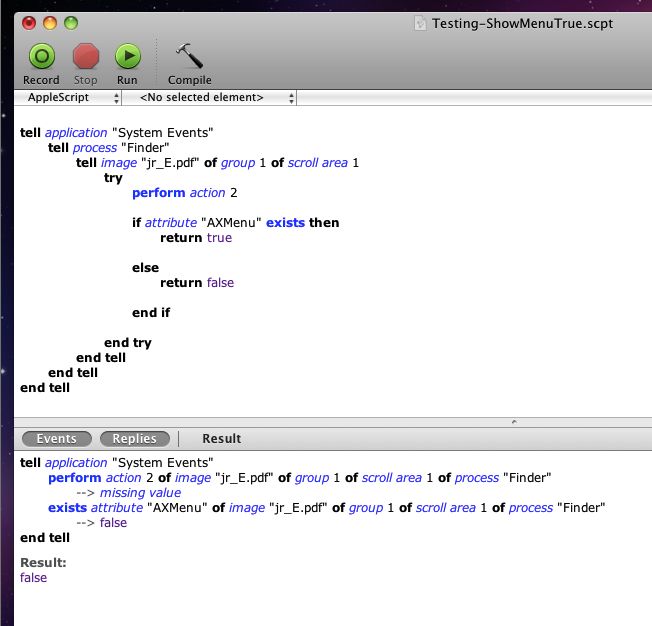Switch to the Result tab
The image size is (652, 626).
point(221,438)
